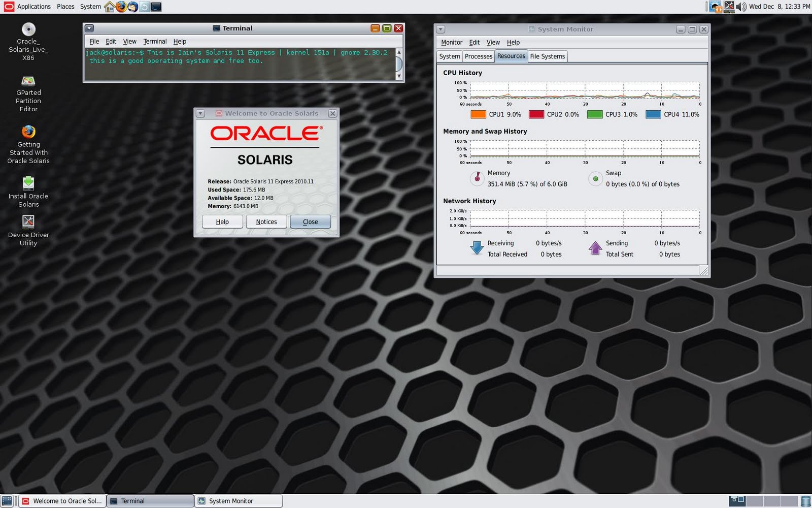Select the GParted Partition Editor desktop icon
This screenshot has height=508, width=812.
[x=28, y=94]
